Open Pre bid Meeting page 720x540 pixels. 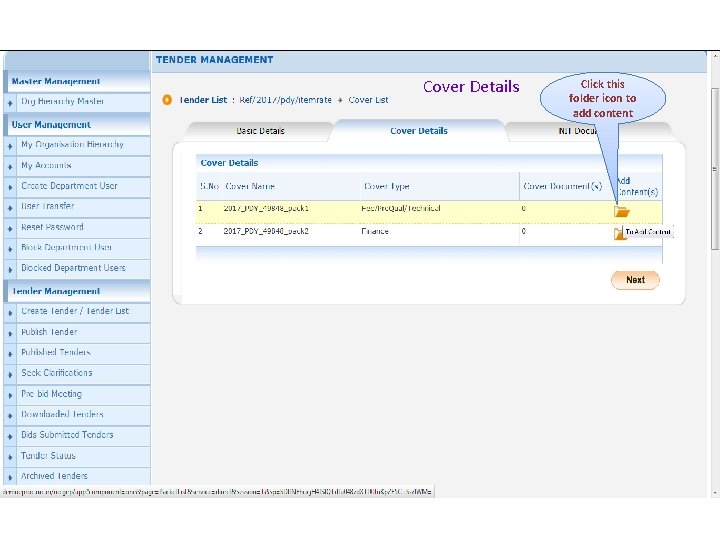pyautogui.click(x=51, y=394)
